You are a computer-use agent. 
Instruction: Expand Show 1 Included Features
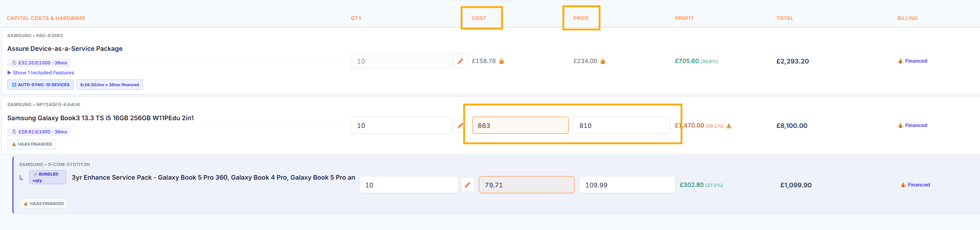41,73
